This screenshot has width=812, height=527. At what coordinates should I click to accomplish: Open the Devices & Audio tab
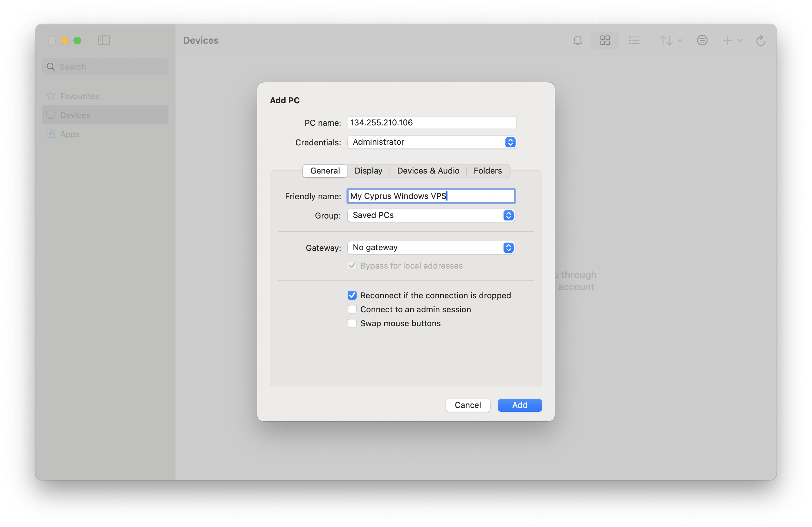click(x=428, y=171)
